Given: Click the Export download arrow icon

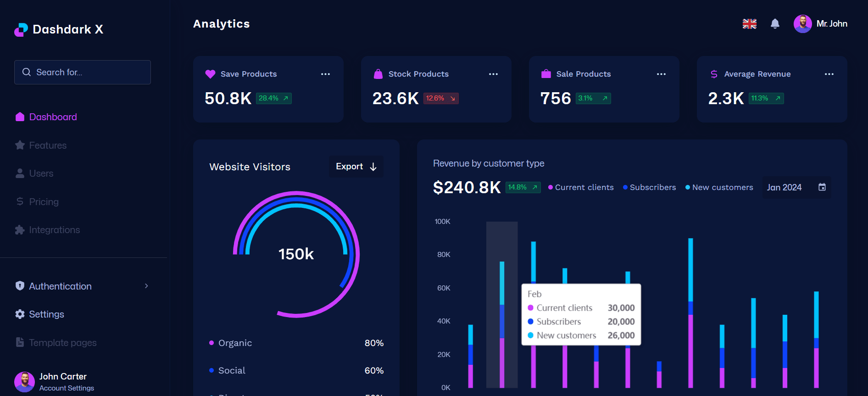Looking at the screenshot, I should tap(373, 167).
